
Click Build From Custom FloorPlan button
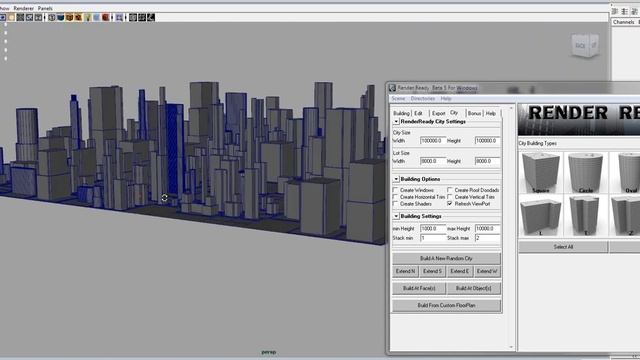(x=446, y=305)
